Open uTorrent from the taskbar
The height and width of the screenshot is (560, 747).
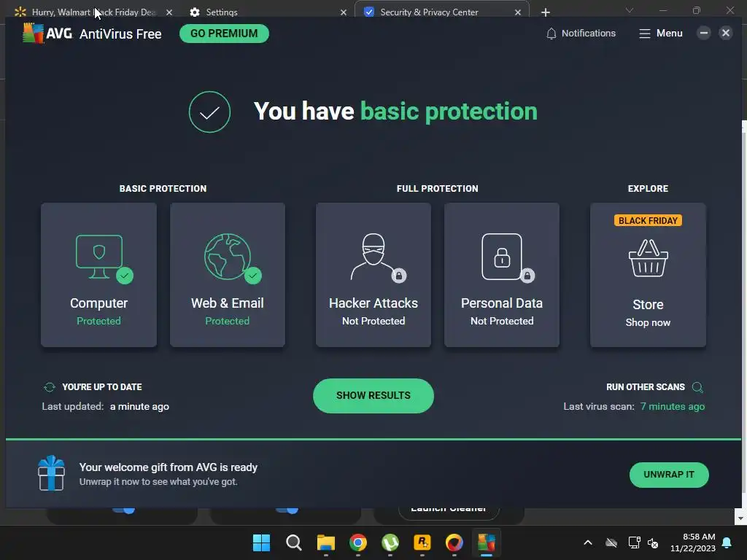coord(390,542)
